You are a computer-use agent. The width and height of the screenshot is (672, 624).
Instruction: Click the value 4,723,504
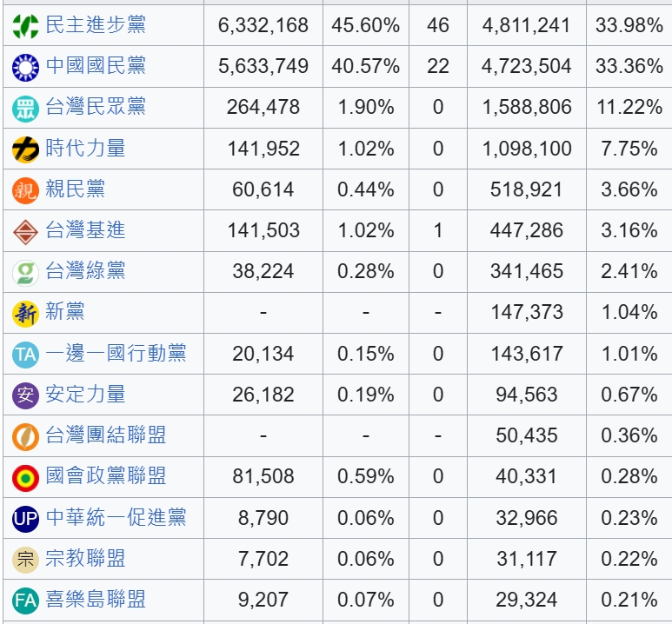coord(526,66)
